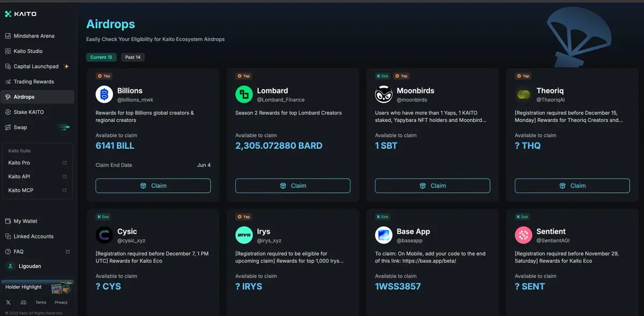Click the external-link icon beside Kaito MCP
Viewport: 644px width, 316px height.
(64, 190)
